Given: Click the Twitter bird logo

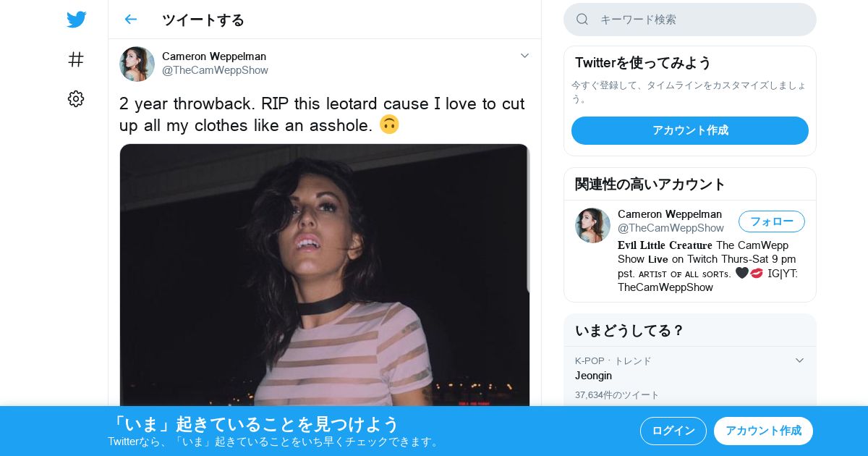Looking at the screenshot, I should pyautogui.click(x=76, y=20).
